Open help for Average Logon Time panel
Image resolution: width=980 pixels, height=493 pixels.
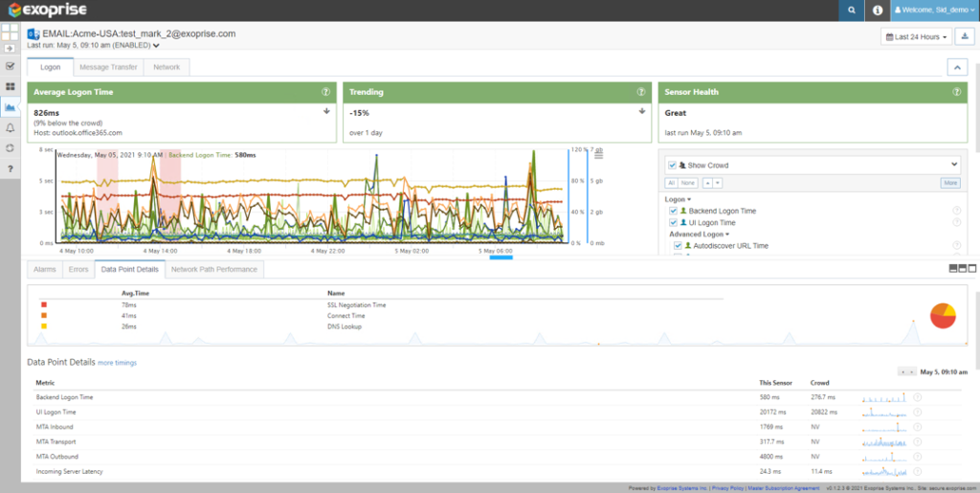pos(325,92)
